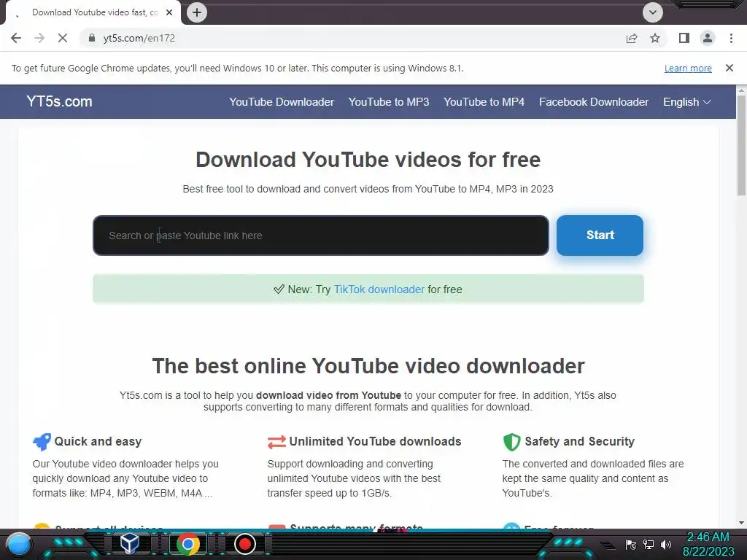Click the Quick and easy heading
Viewport: 747px width, 560px height.
click(98, 441)
